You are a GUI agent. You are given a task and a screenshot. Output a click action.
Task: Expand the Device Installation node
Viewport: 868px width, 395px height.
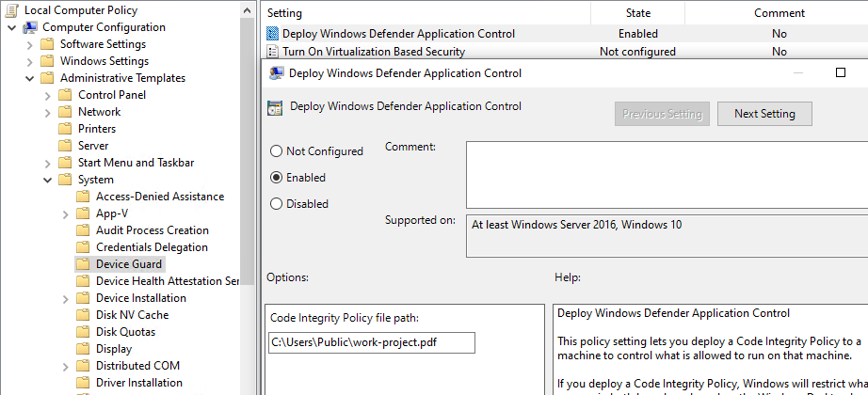click(x=66, y=299)
